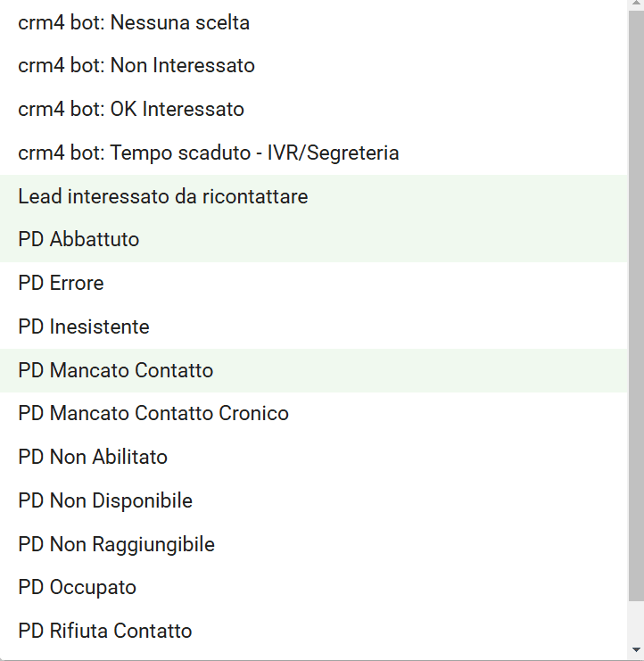Select the 'PD Inesistente' entry
The width and height of the screenshot is (644, 661).
click(x=314, y=326)
